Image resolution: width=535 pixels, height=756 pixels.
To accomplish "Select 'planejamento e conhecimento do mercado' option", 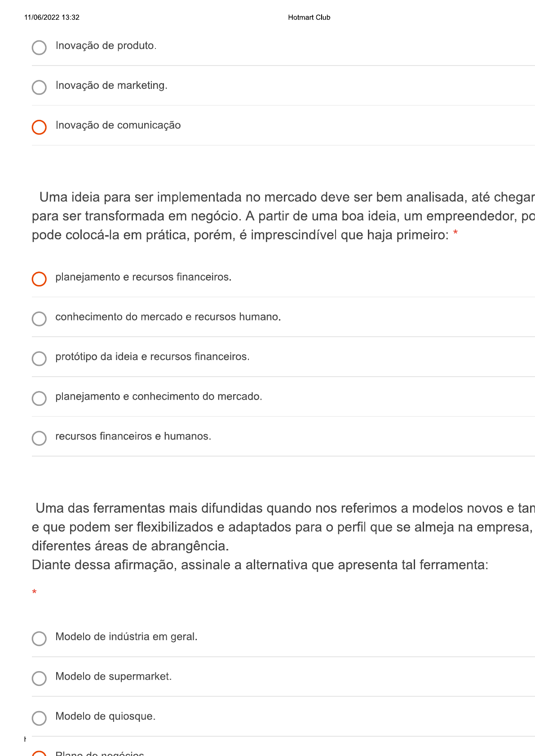I will [x=39, y=398].
